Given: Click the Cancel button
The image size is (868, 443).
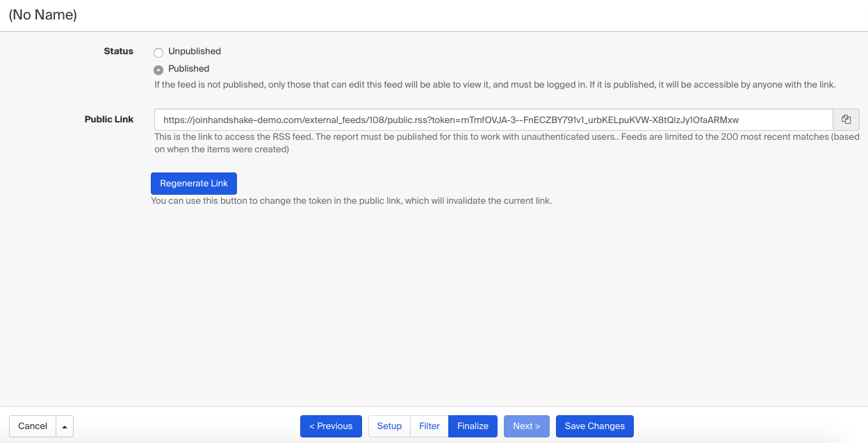Looking at the screenshot, I should click(x=33, y=426).
